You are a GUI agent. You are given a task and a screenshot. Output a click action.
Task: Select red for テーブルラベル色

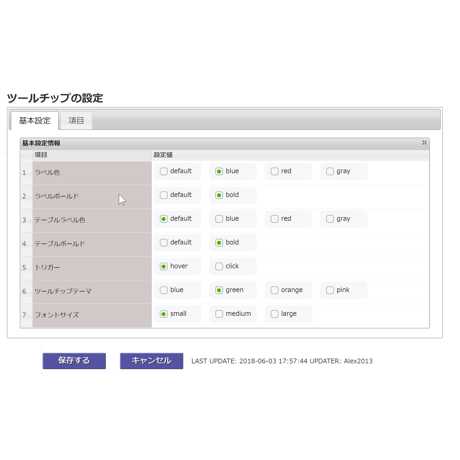[274, 219]
